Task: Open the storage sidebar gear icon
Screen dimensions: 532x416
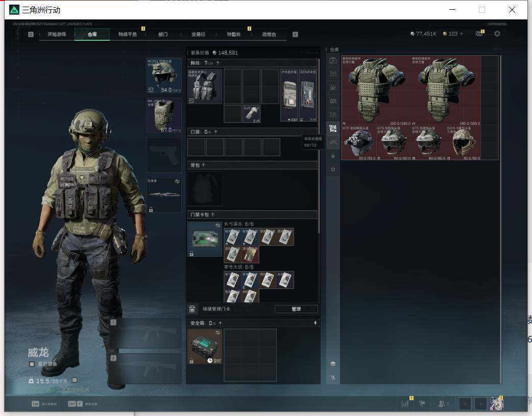Action: [333, 169]
